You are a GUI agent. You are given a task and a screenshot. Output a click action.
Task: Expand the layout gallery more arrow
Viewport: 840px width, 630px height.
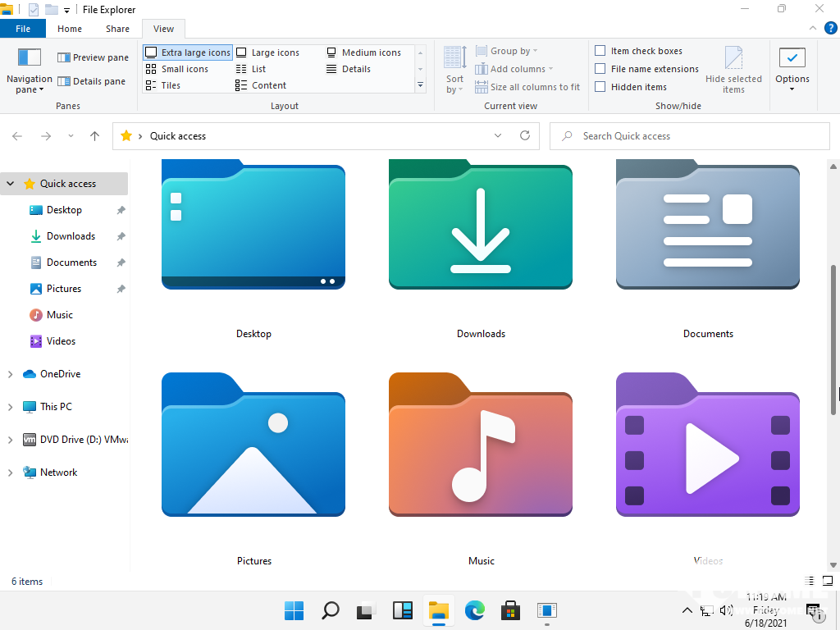point(421,85)
